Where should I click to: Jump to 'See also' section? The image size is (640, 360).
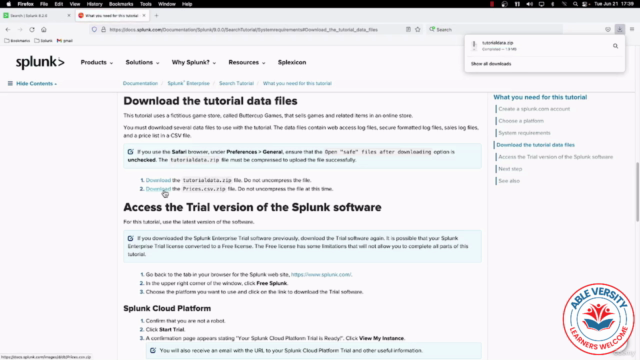509,181
